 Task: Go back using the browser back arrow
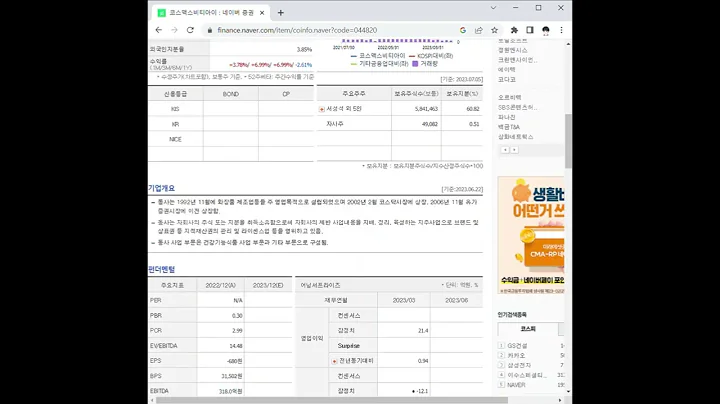tap(159, 30)
